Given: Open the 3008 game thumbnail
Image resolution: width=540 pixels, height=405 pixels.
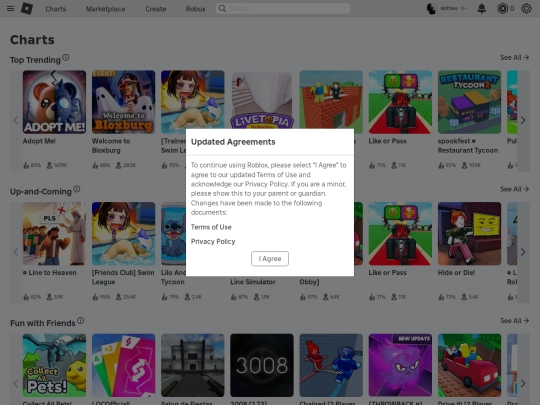Looking at the screenshot, I should pyautogui.click(x=262, y=365).
